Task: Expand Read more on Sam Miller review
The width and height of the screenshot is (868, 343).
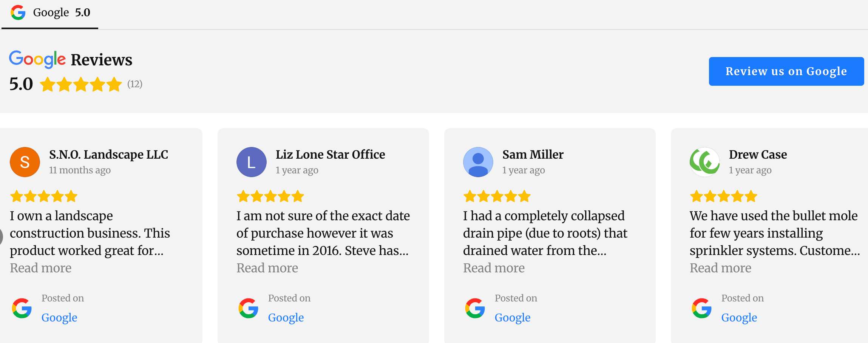Action: point(494,268)
